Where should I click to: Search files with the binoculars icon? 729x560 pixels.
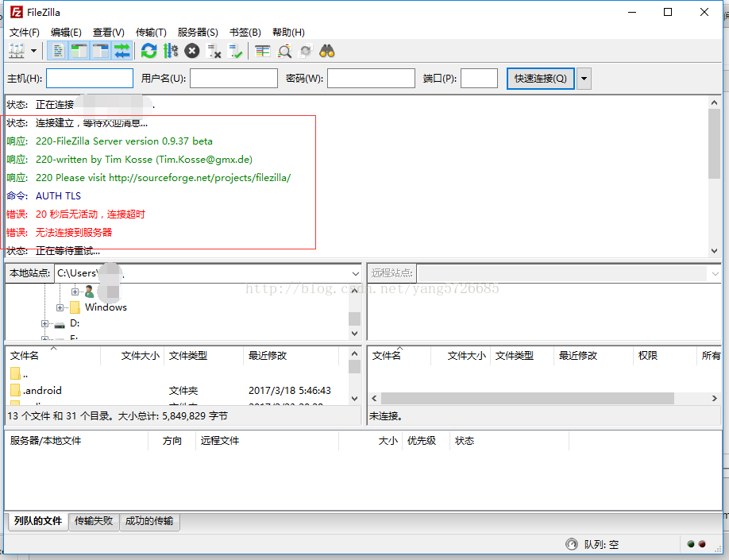tap(327, 51)
